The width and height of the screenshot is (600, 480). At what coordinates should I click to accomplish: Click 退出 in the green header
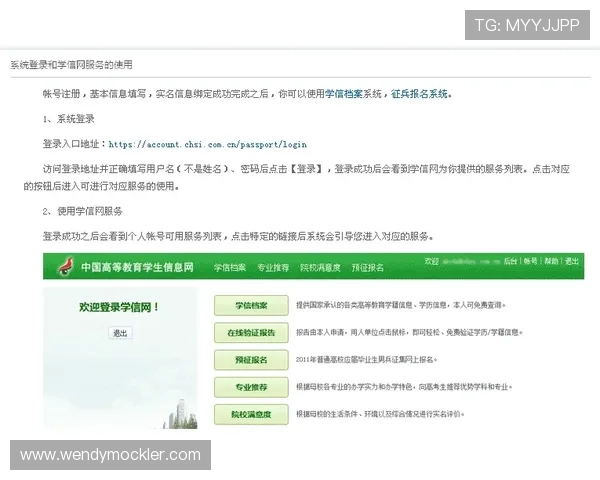[x=572, y=261]
